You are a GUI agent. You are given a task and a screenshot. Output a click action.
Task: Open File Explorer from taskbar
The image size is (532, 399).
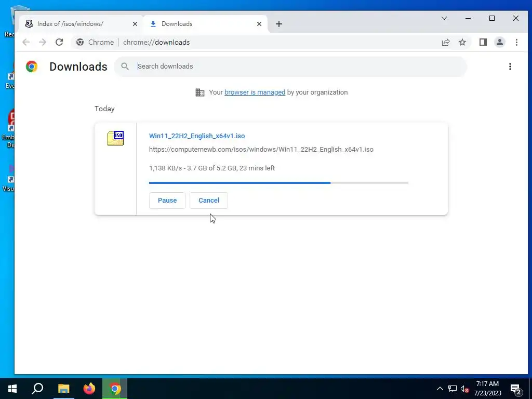click(x=63, y=389)
